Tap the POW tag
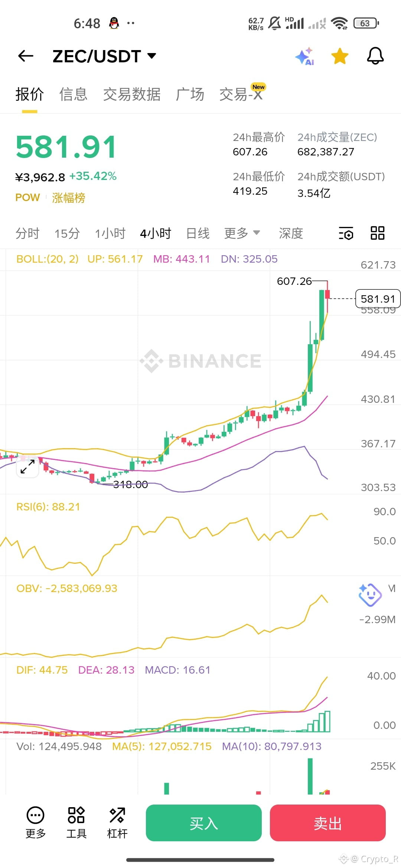The height and width of the screenshot is (868, 401). 27,197
